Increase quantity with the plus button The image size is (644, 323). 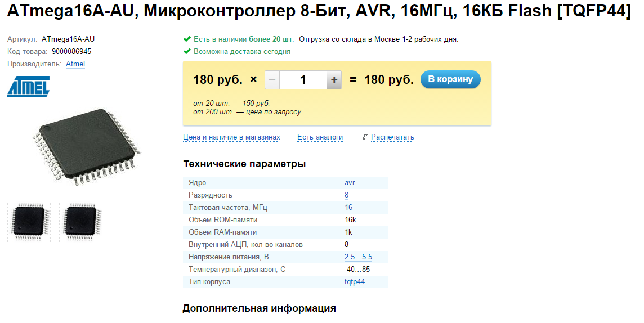(334, 79)
